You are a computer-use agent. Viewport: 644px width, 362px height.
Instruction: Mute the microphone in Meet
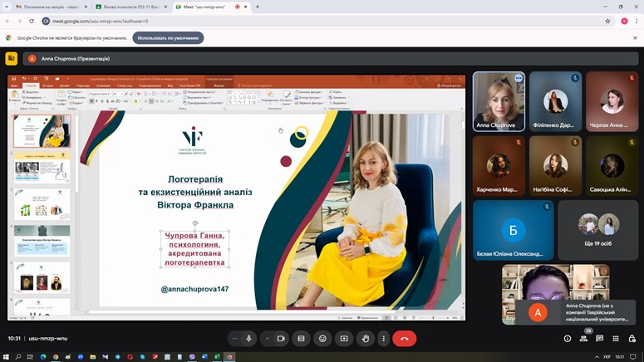248,339
